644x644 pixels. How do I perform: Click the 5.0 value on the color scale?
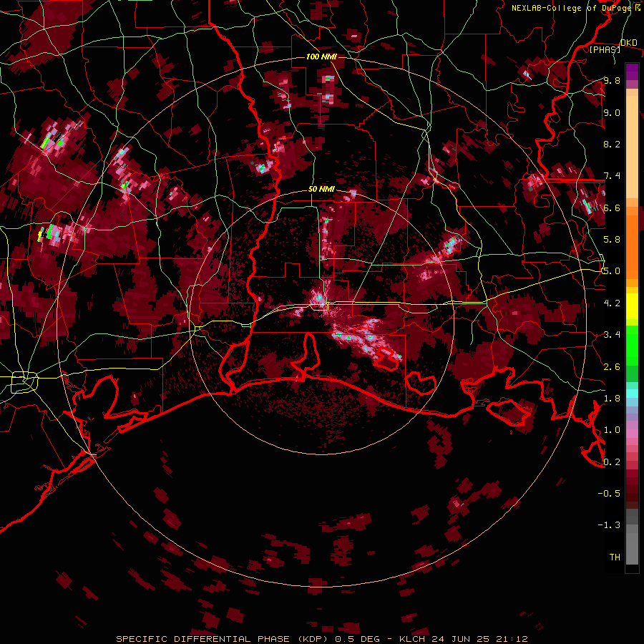[x=612, y=271]
